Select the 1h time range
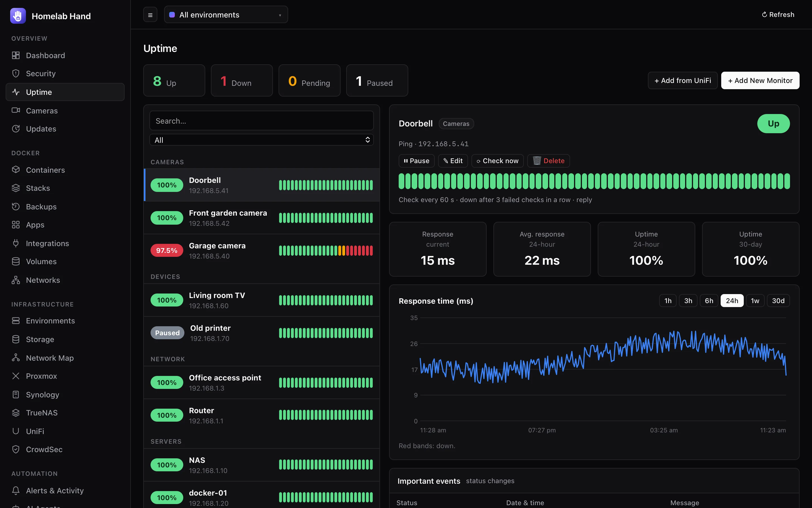The height and width of the screenshot is (508, 812). [x=668, y=301]
